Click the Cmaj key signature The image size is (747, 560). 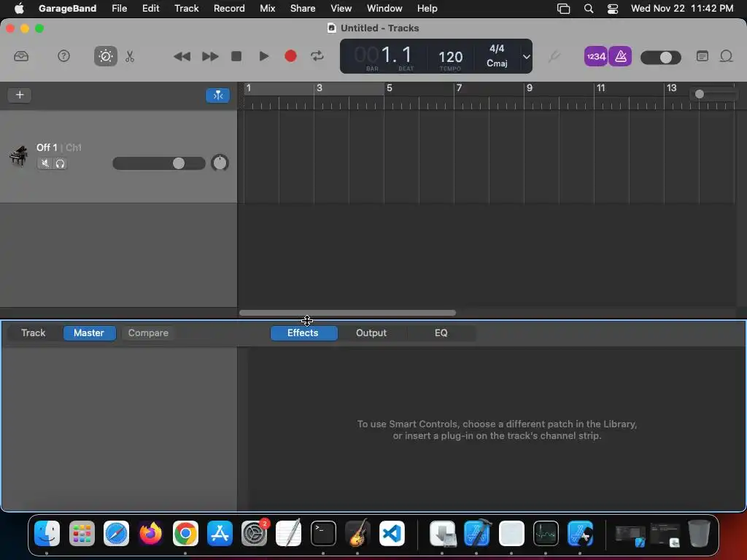point(496,63)
